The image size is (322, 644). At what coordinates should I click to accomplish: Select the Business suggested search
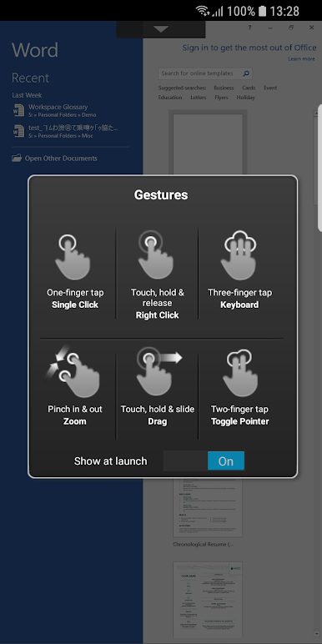(224, 88)
